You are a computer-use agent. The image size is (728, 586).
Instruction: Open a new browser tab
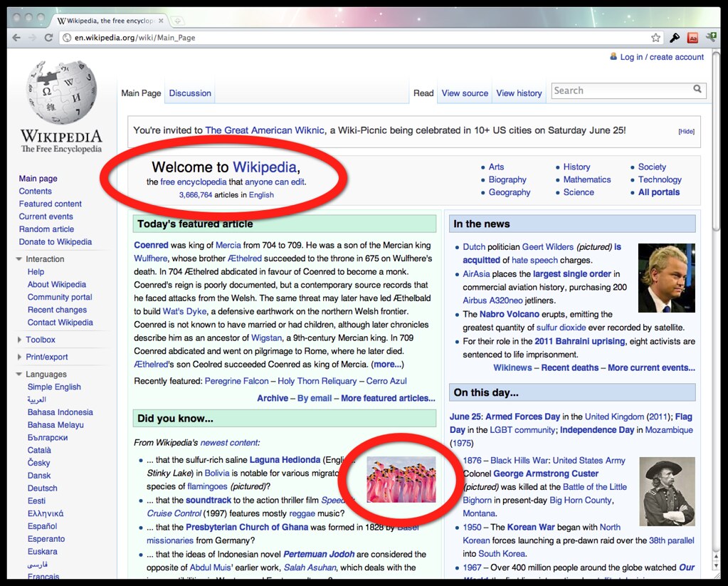pyautogui.click(x=176, y=21)
